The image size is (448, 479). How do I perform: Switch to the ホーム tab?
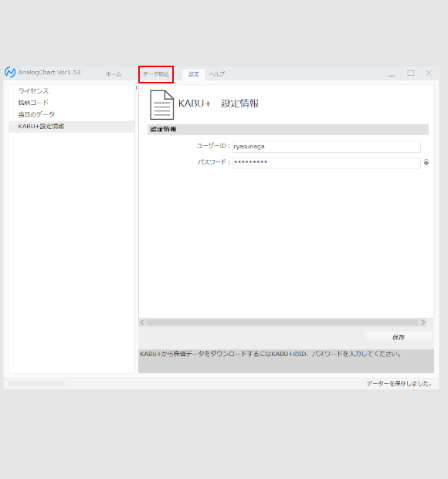114,74
